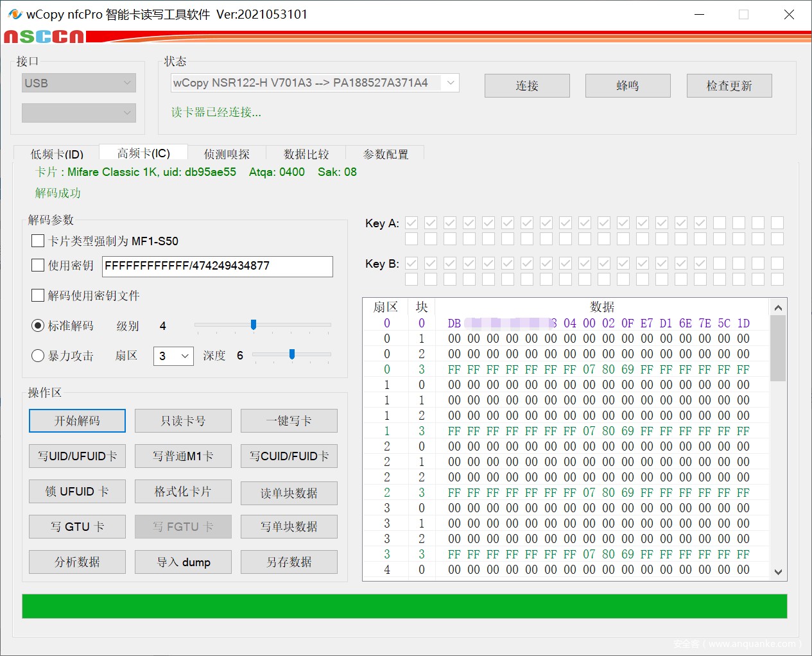
Task: Click the key input field with FFFFFFFFFFFF/474249434877
Action: 218,266
